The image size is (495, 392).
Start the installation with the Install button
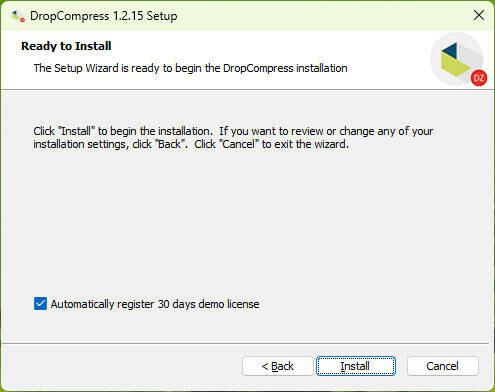356,366
